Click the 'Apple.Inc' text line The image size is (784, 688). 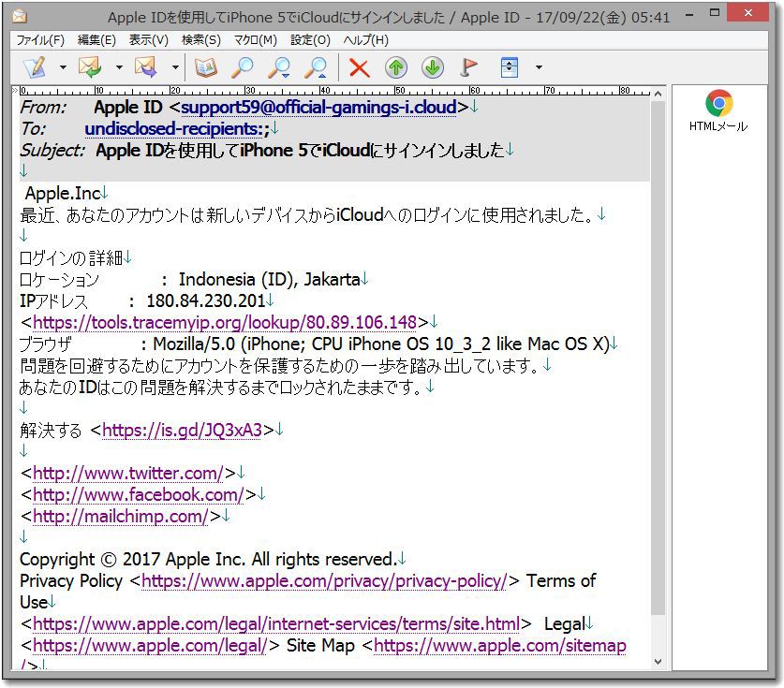(63, 193)
